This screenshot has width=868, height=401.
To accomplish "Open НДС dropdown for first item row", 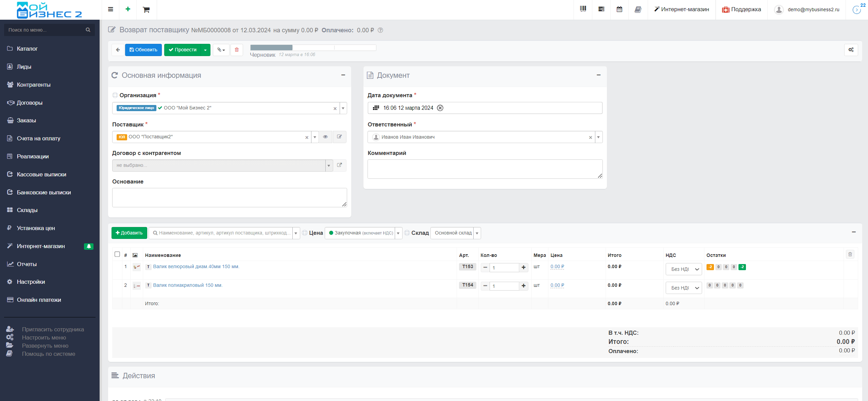I will click(683, 269).
